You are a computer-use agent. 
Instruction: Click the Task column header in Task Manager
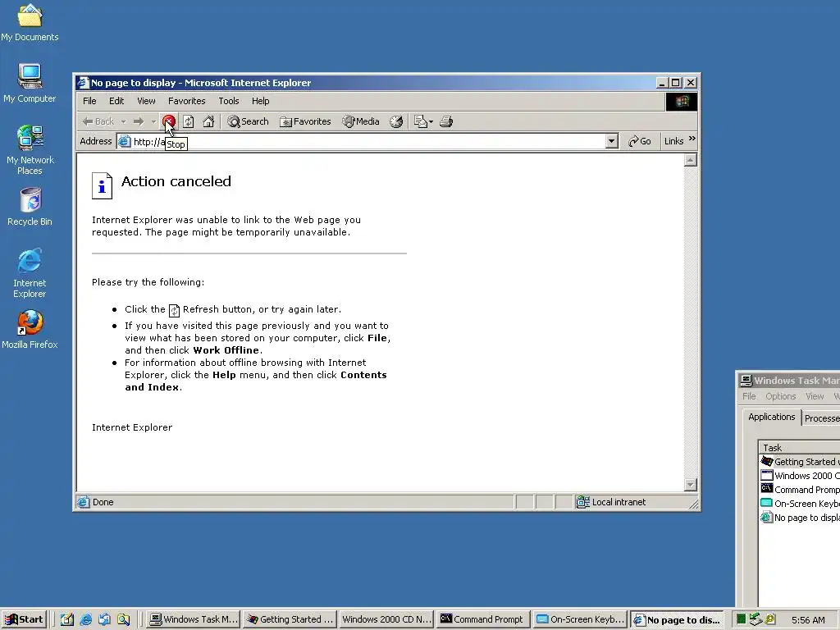click(799, 447)
